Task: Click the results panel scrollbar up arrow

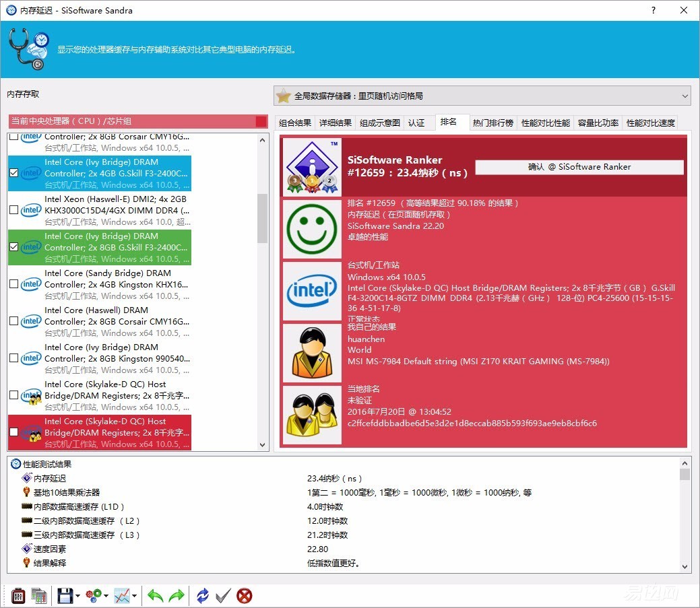Action: pos(685,463)
